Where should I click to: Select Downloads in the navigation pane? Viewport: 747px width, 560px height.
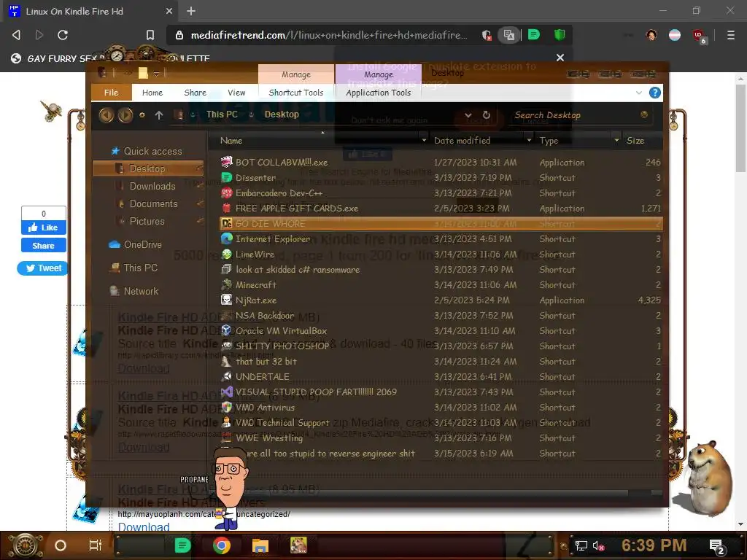point(152,186)
